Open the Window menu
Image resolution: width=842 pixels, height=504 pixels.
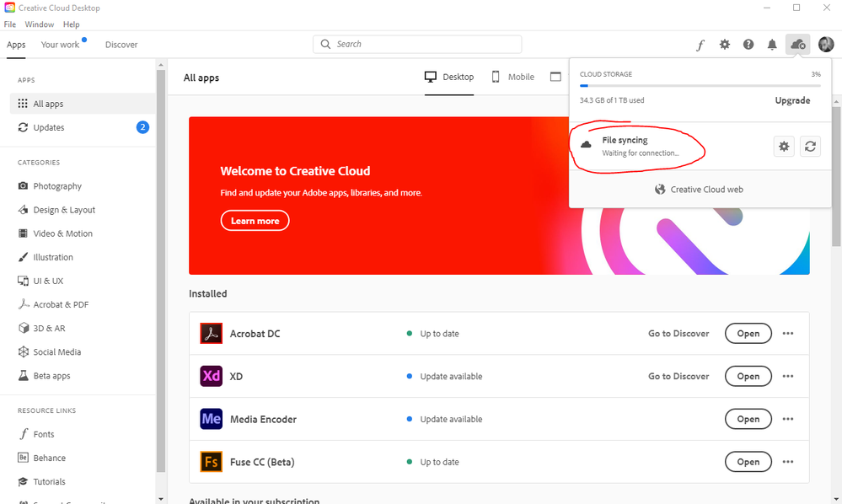(x=40, y=24)
